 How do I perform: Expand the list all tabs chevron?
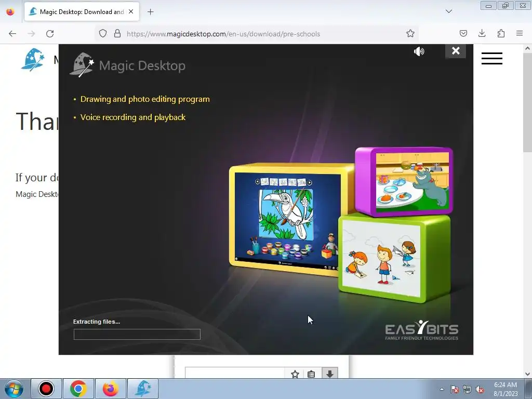tap(448, 11)
